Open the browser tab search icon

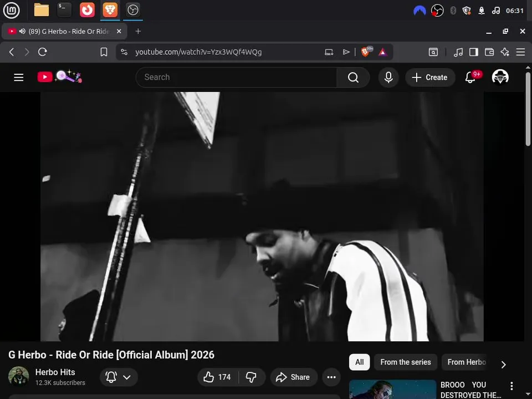click(433, 52)
